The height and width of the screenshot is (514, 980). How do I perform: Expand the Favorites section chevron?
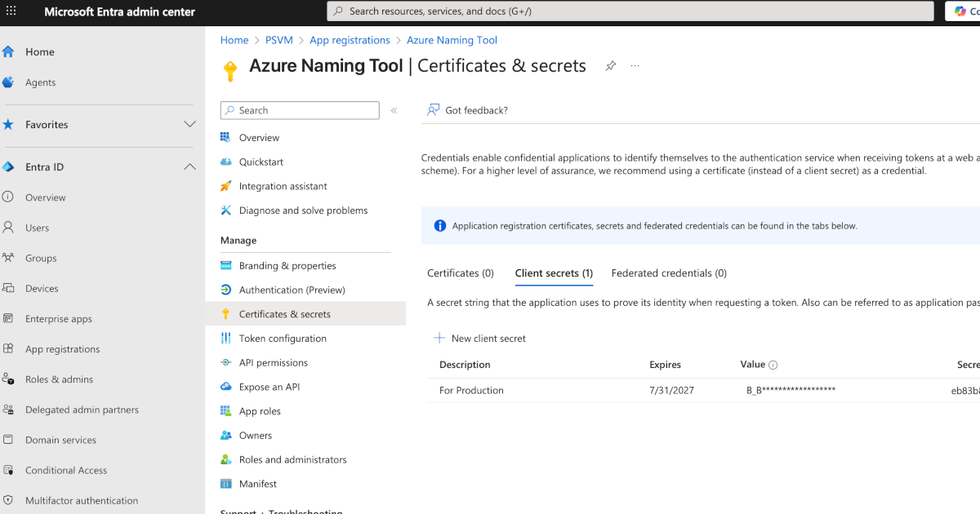click(x=189, y=125)
